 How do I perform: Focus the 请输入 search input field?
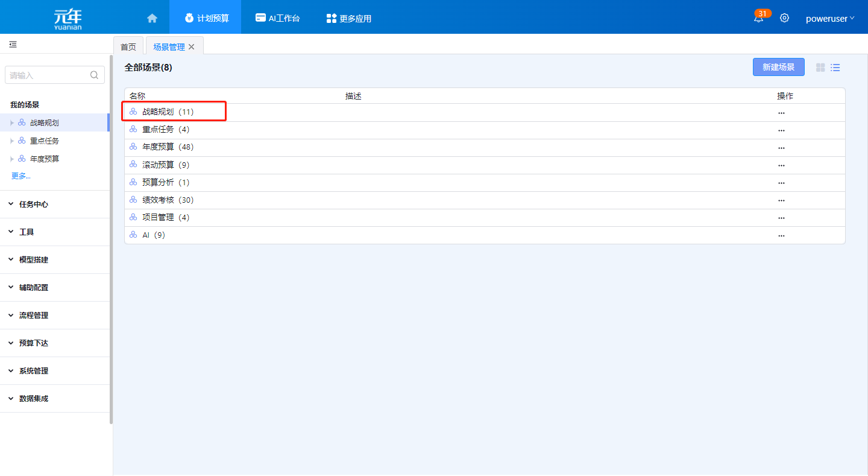[48, 75]
